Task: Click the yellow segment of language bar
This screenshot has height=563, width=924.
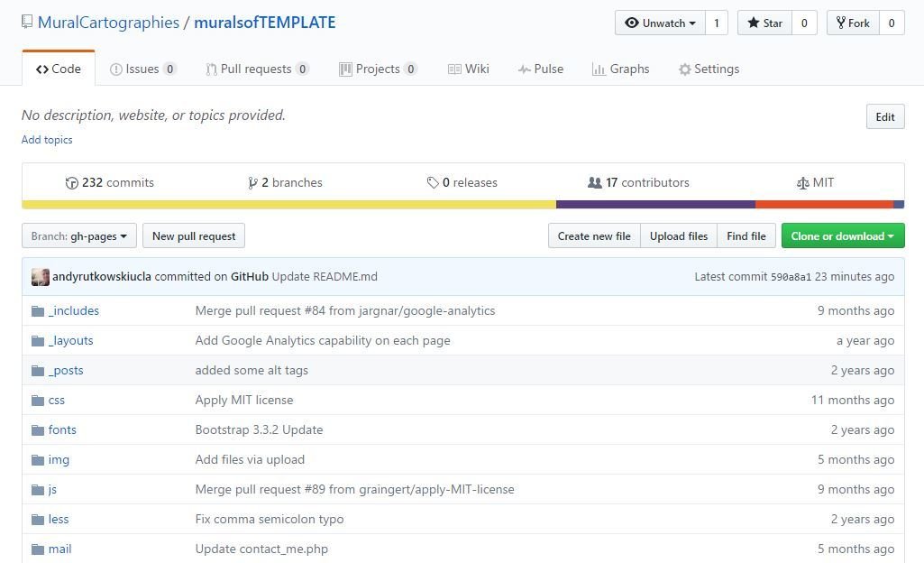Action: pos(288,205)
